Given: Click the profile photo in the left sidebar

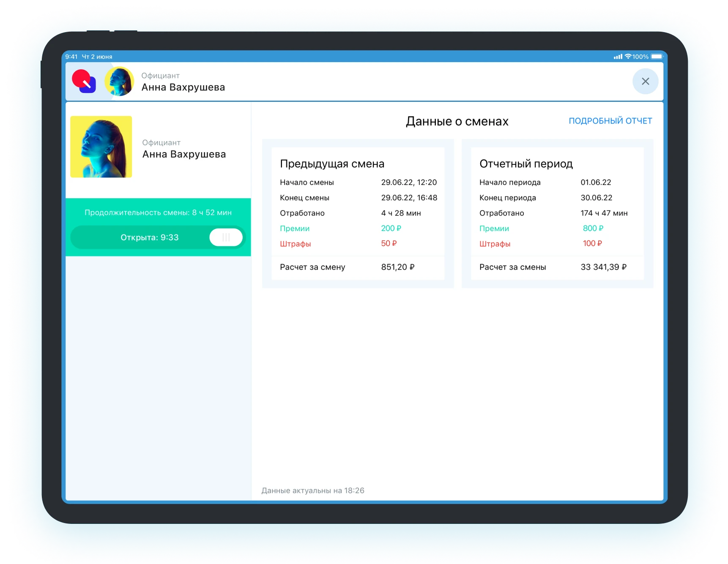Looking at the screenshot, I should point(101,147).
